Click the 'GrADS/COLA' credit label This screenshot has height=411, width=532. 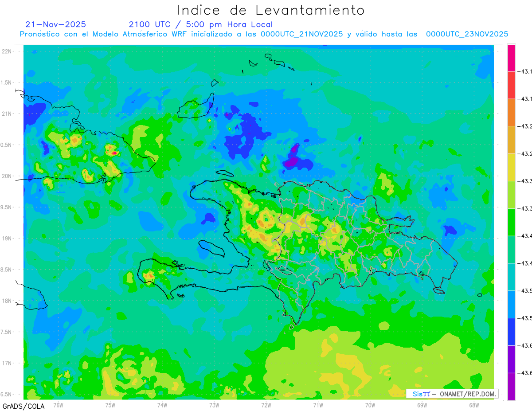click(23, 406)
